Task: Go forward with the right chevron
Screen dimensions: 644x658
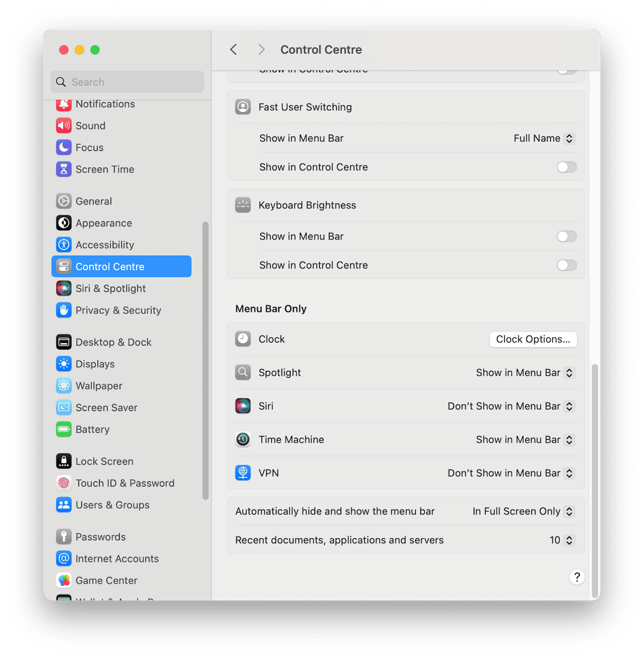Action: pos(261,49)
